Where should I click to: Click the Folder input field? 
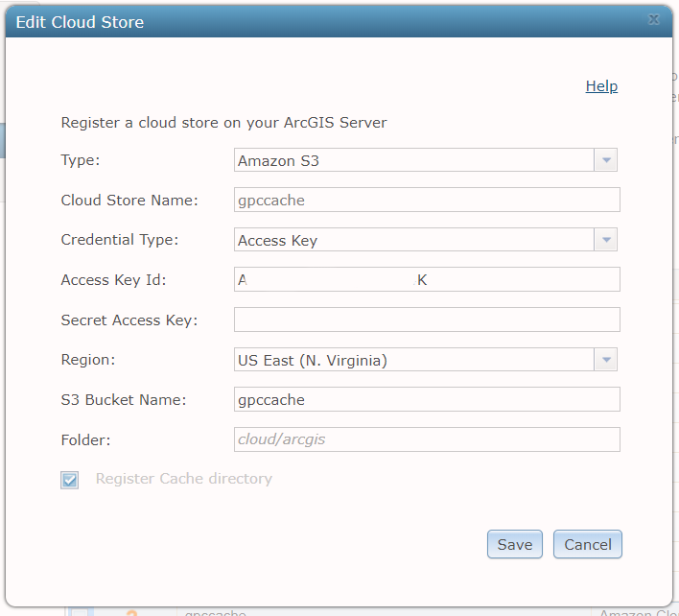427,439
